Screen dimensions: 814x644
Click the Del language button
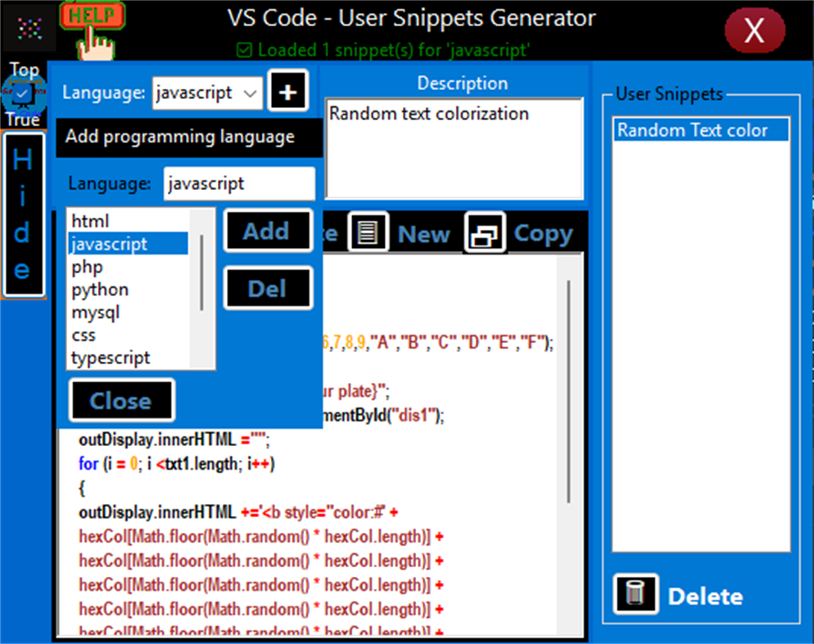click(x=268, y=288)
